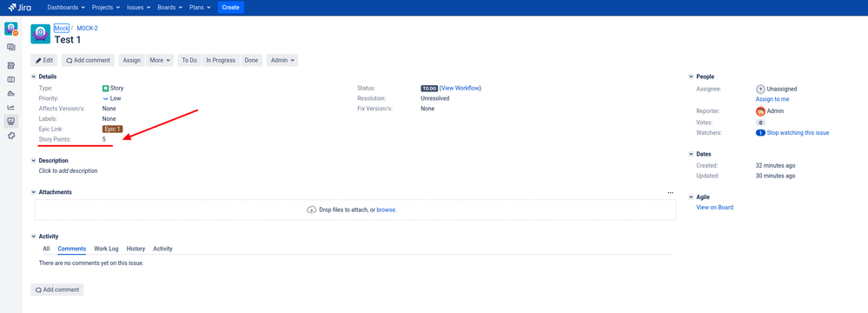Select the Comments tab

[72, 249]
